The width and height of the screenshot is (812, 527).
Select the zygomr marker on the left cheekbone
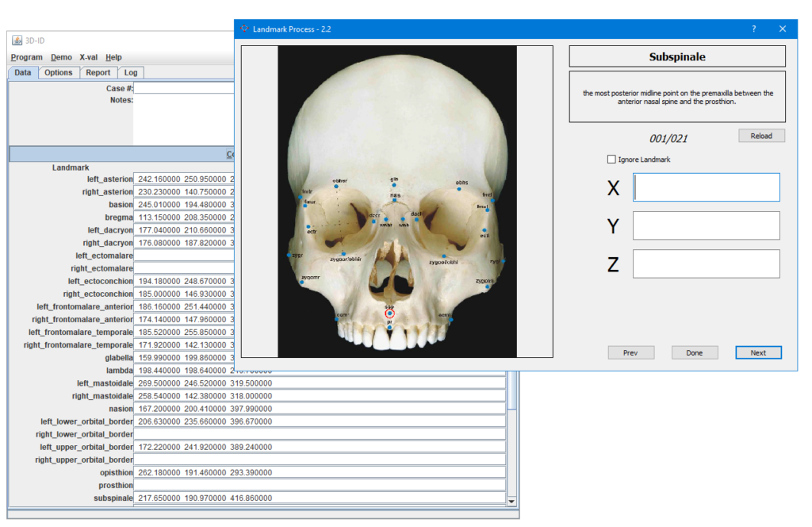pyautogui.click(x=303, y=283)
